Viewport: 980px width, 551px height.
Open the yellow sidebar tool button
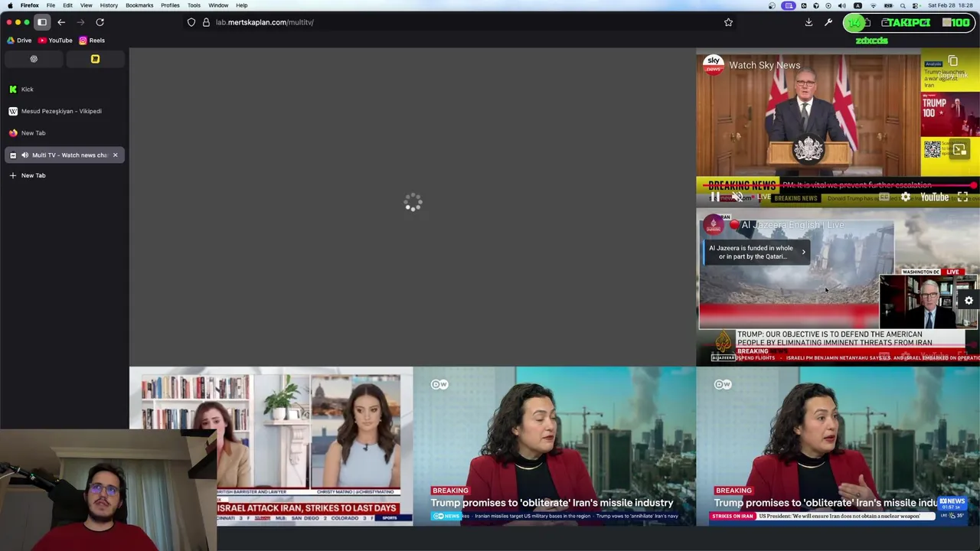point(95,59)
